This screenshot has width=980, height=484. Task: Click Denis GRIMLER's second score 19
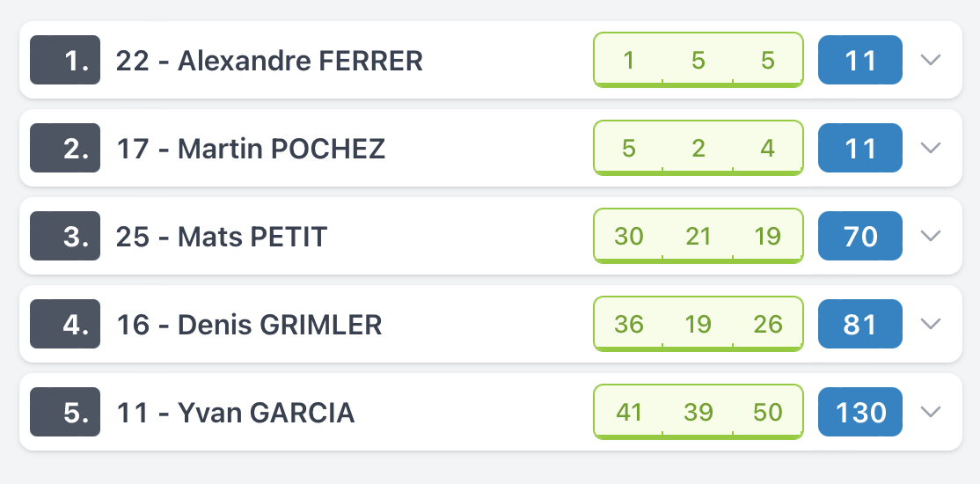[x=698, y=324]
